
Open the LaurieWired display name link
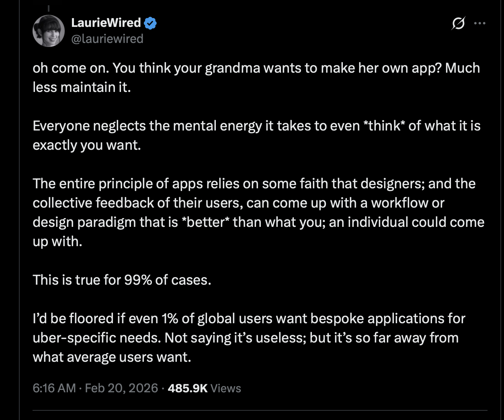(x=106, y=23)
